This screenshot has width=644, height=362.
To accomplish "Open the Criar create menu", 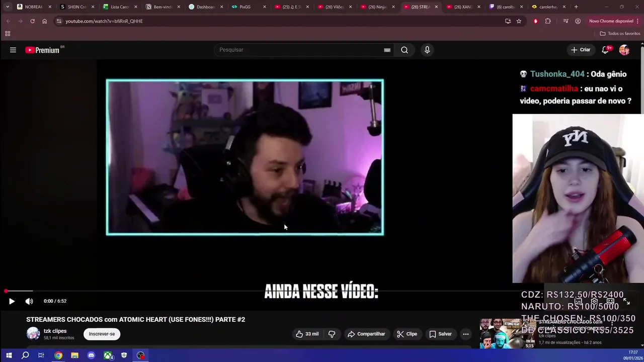I will coord(581,50).
